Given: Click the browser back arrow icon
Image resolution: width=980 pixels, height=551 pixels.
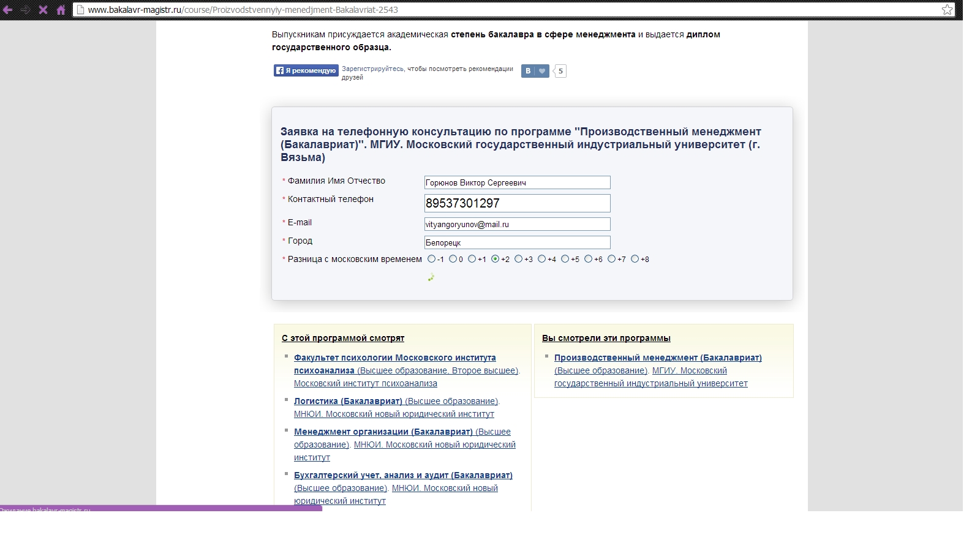Looking at the screenshot, I should pos(8,10).
